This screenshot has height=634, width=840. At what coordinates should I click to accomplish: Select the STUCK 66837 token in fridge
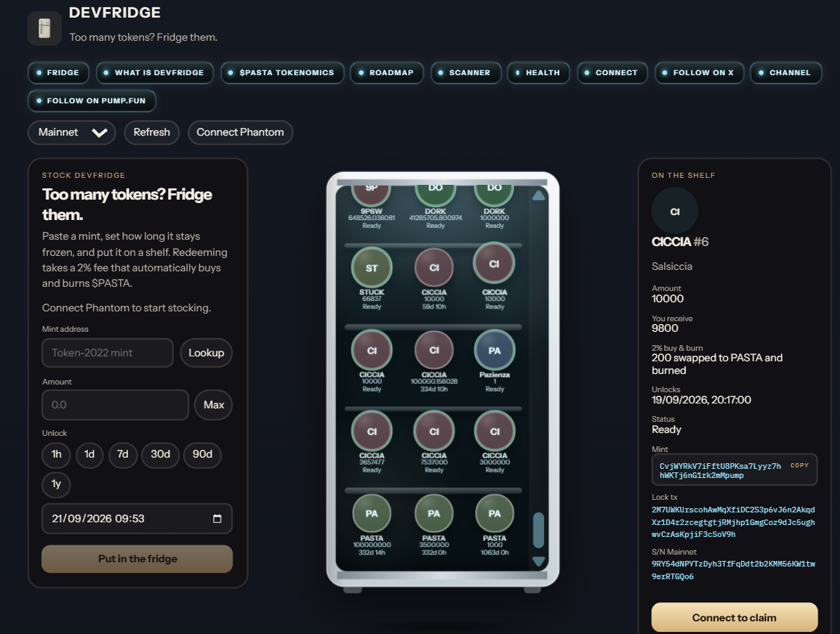click(x=372, y=267)
